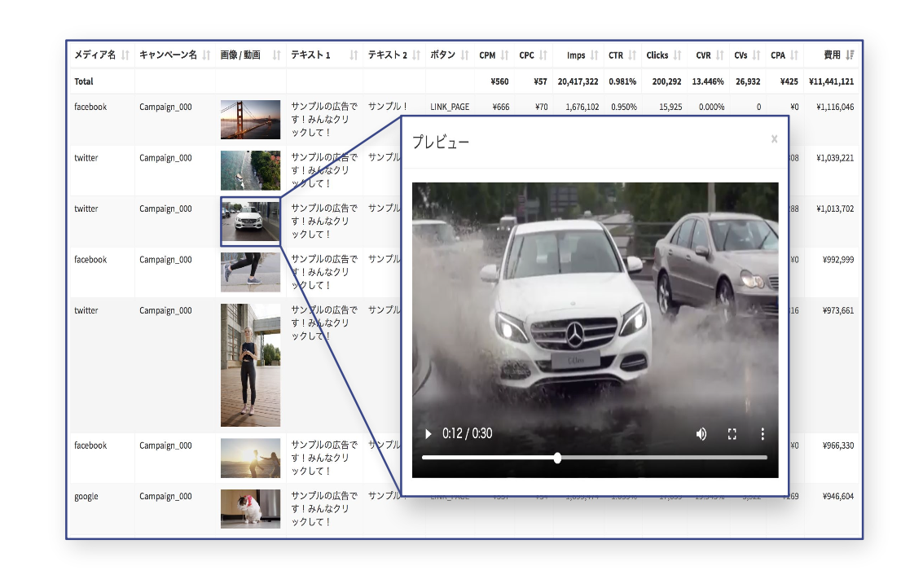Click cost value ¥946,604

pos(838,497)
